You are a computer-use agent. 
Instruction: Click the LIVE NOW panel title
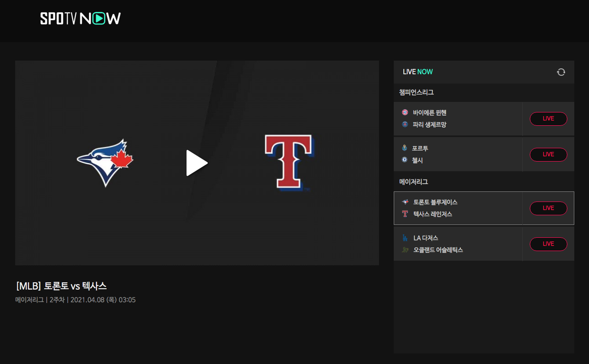click(418, 72)
